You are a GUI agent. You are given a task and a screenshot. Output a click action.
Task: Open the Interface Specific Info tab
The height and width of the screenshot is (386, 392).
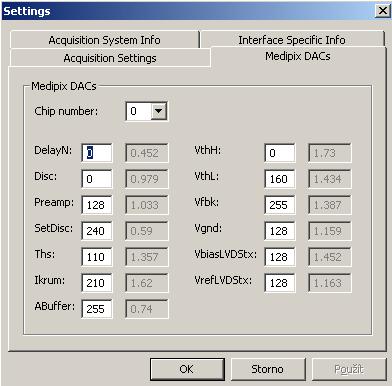292,40
